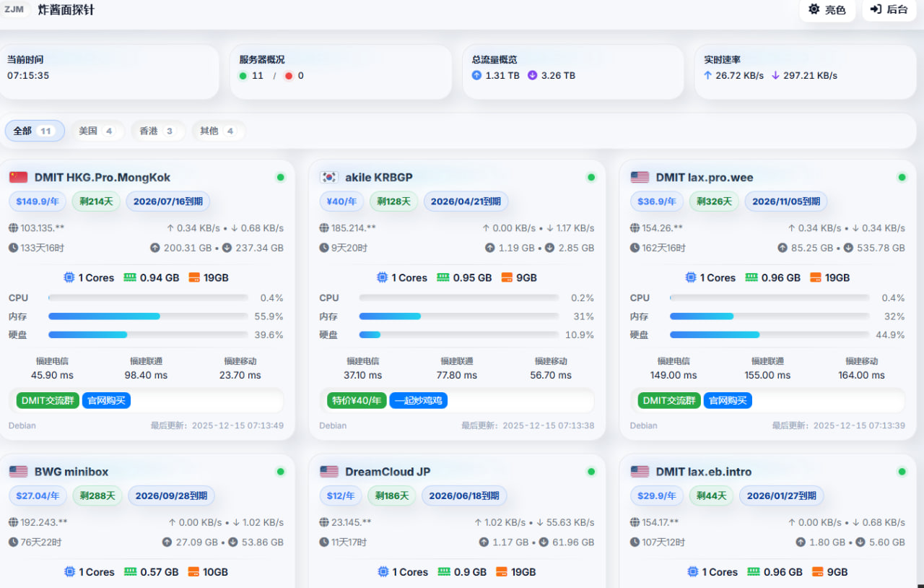Screen dimensions: 924x588
Task: Switch to the 其他 filter tab
Action: click(x=218, y=131)
